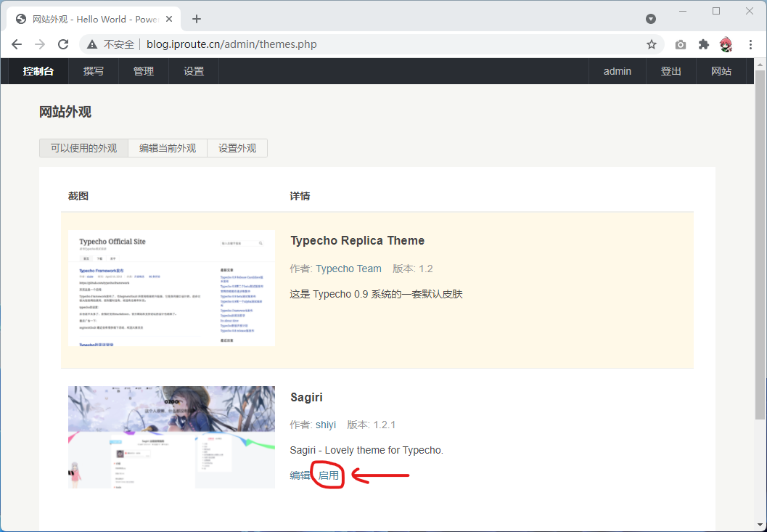Image resolution: width=767 pixels, height=532 pixels.
Task: Open the 设置 menu
Action: click(x=194, y=71)
